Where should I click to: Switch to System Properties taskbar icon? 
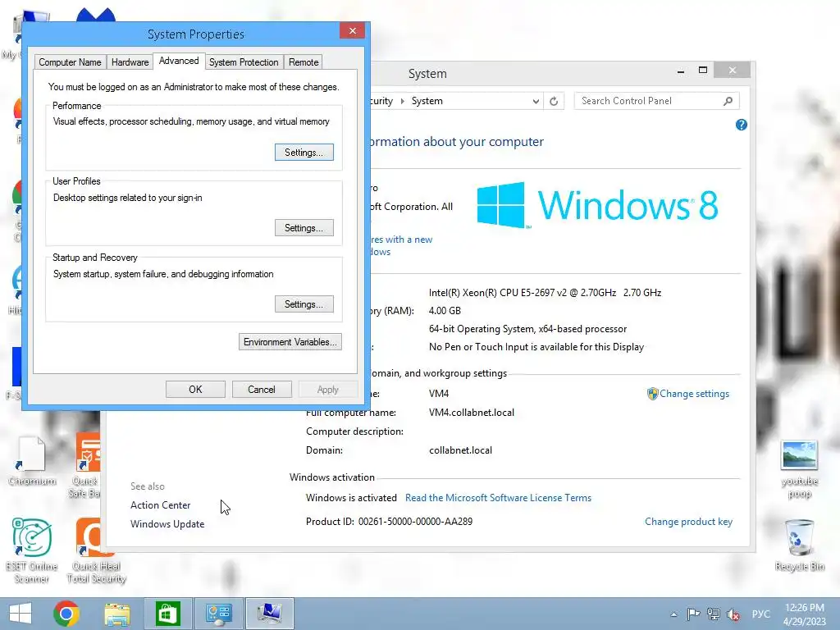pos(269,614)
